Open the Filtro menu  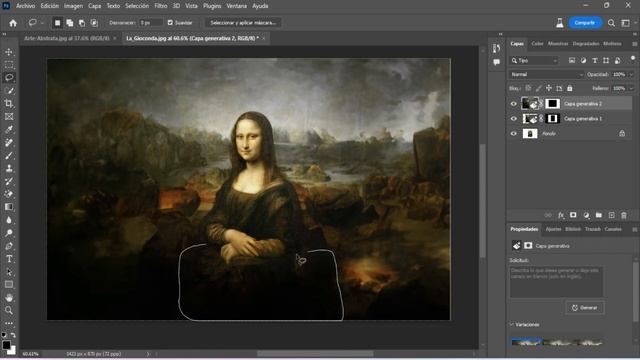pyautogui.click(x=161, y=6)
